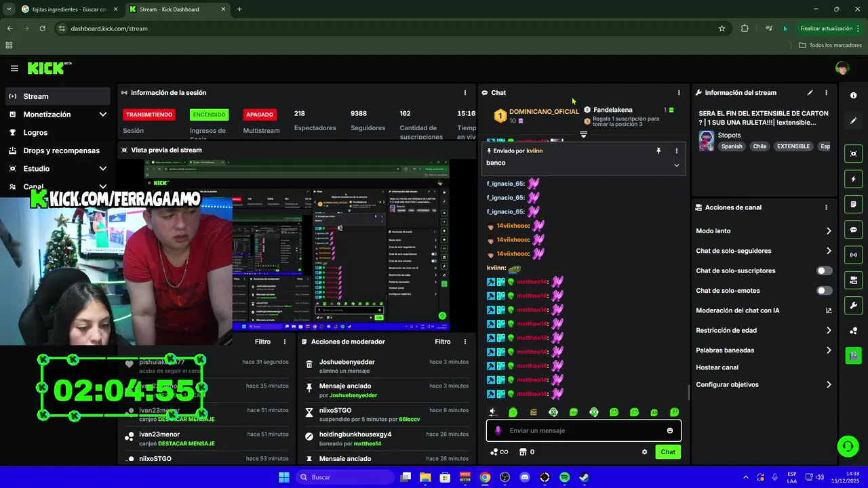This screenshot has height=488, width=868.
Task: Click the document icon in right sidebar
Action: point(853,204)
